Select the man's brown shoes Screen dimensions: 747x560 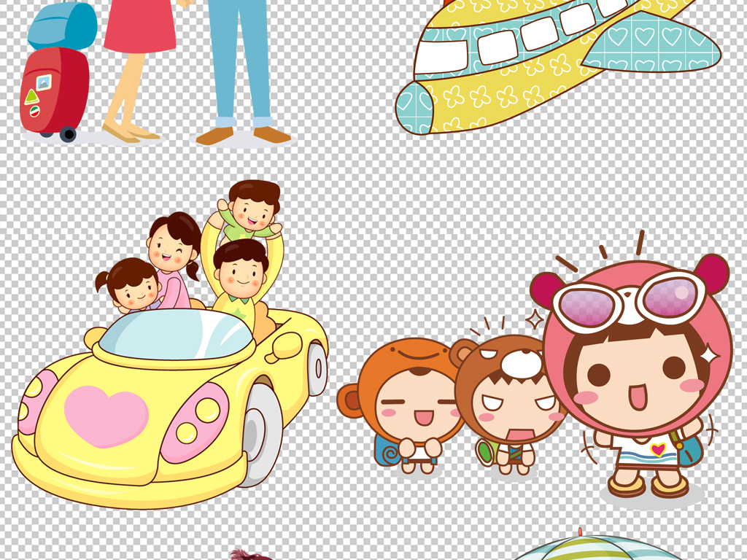(244, 135)
